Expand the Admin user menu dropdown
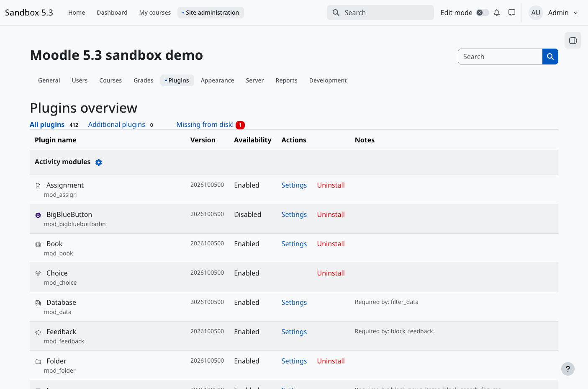The height and width of the screenshot is (389, 588). pyautogui.click(x=563, y=13)
